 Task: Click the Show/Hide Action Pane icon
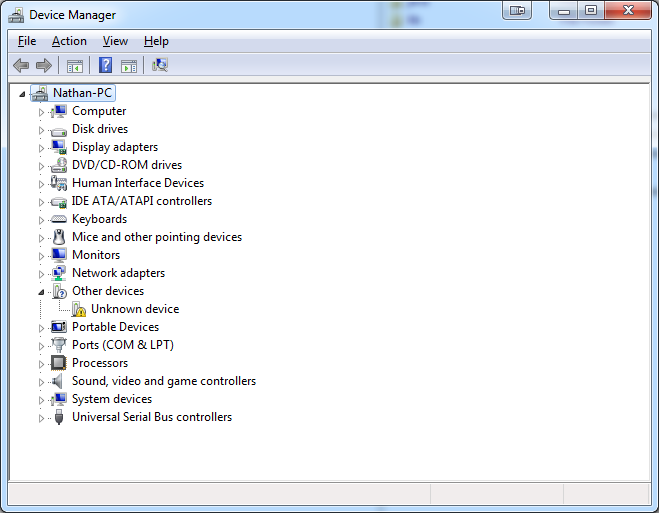(x=129, y=66)
